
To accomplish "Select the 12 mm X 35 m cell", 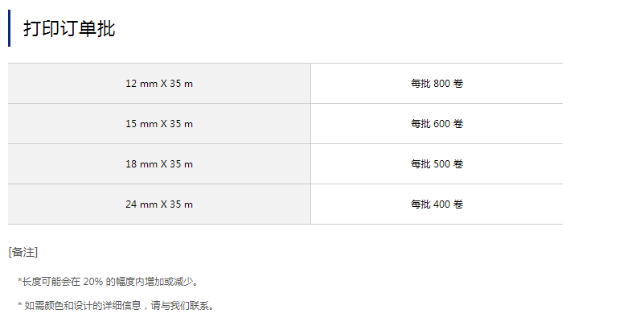I will click(159, 84).
